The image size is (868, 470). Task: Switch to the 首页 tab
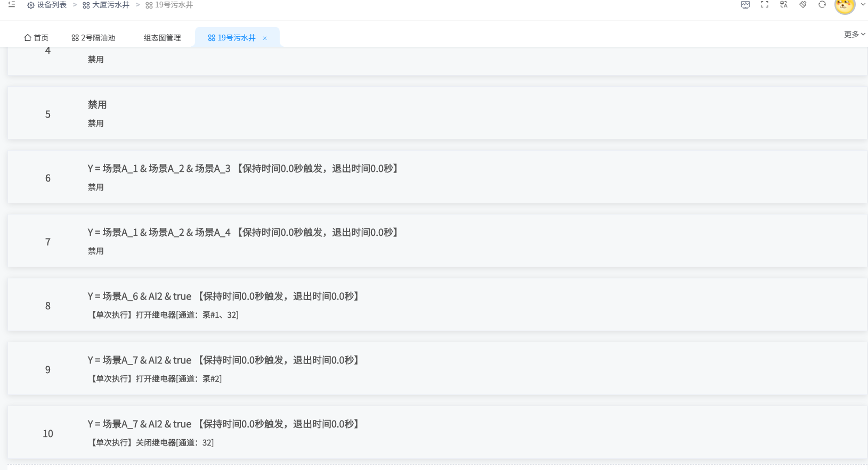pos(36,38)
